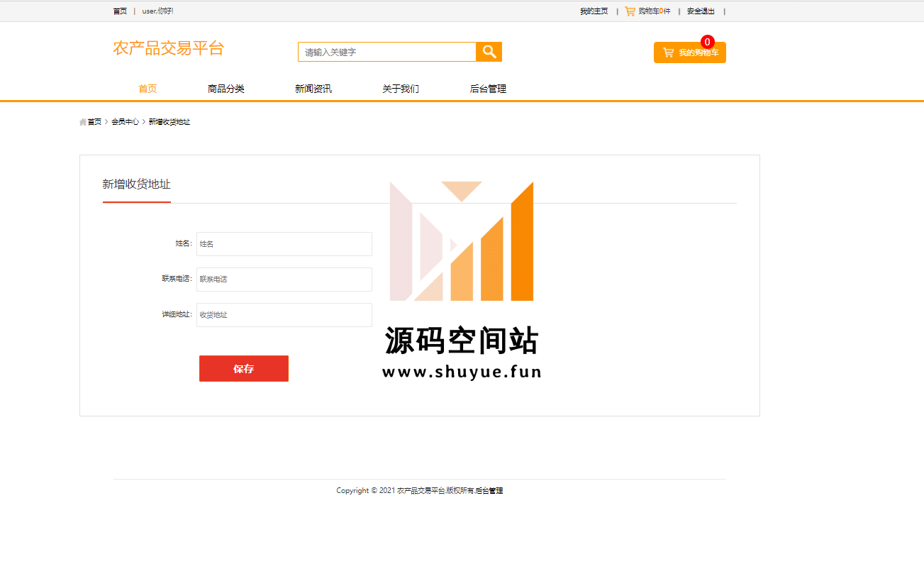
Task: Focus the 联系电话 input field
Action: pos(284,280)
